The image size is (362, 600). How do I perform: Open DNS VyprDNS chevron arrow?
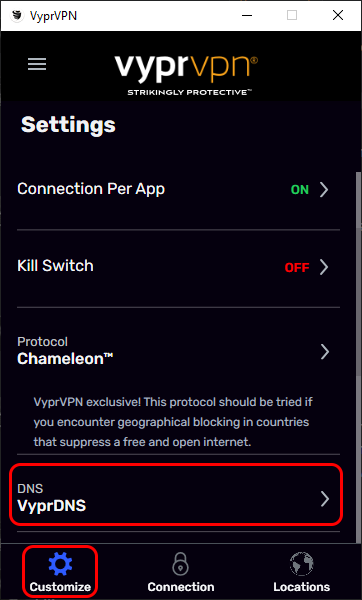pos(324,499)
